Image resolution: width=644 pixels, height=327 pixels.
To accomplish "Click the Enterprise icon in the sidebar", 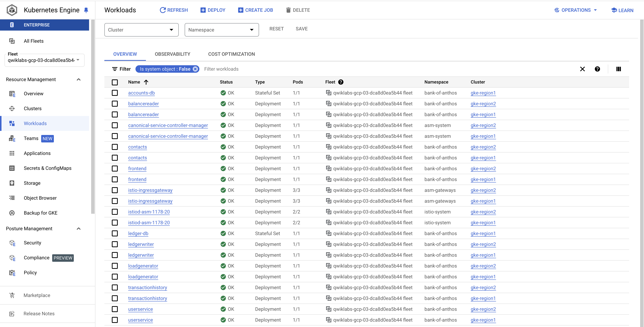I will (x=12, y=25).
